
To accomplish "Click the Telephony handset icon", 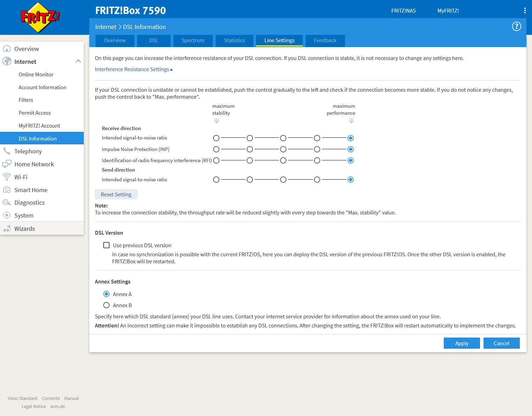I will coord(7,151).
